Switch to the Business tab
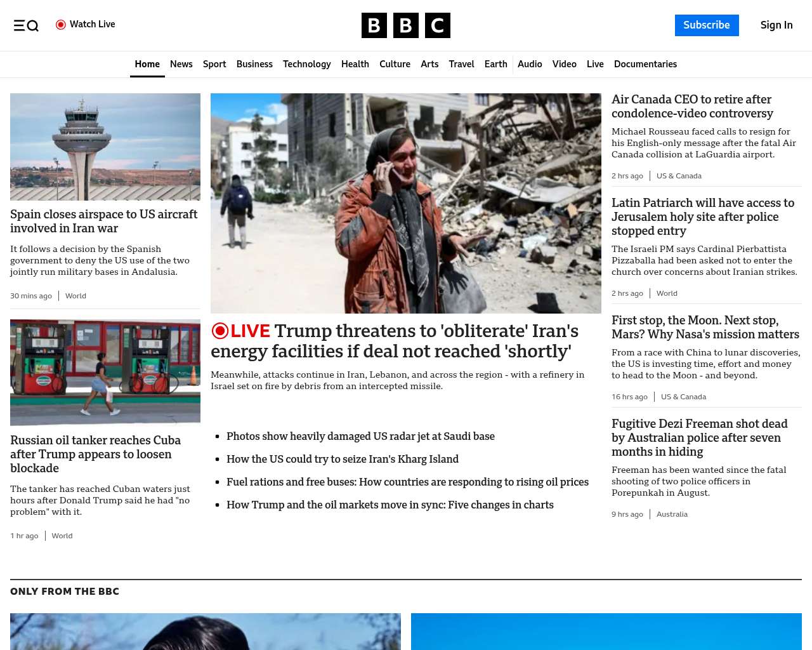The image size is (812, 650). tap(254, 64)
